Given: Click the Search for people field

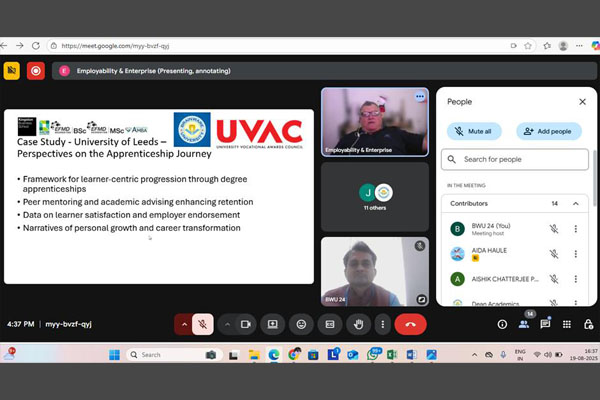Looking at the screenshot, I should pos(516,159).
